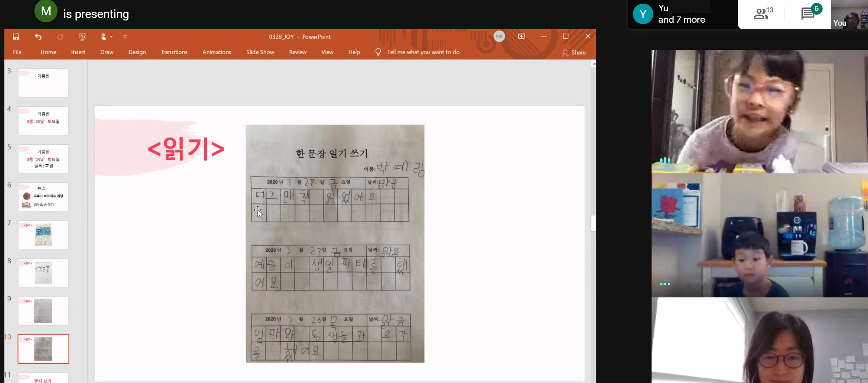Type in Tell me what you want field
This screenshot has height=383, width=868.
(423, 52)
